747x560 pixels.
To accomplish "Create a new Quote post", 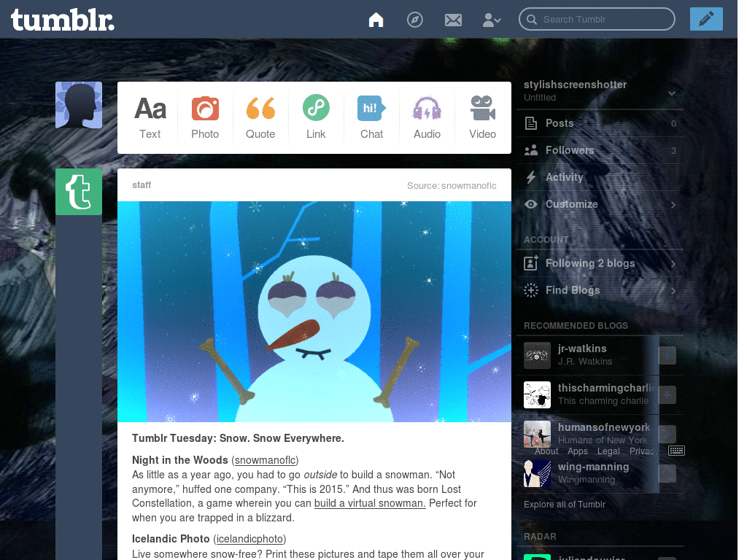I will coord(260,117).
